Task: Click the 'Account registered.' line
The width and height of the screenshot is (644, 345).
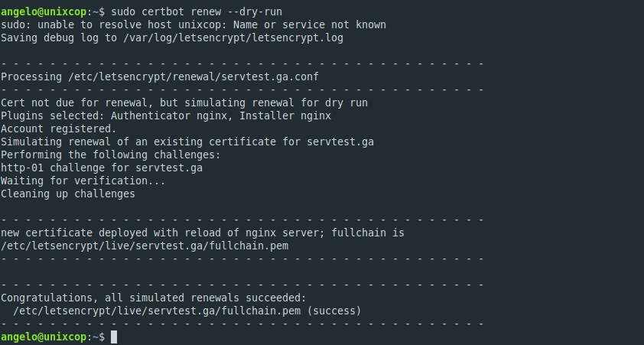Action: [x=59, y=129]
